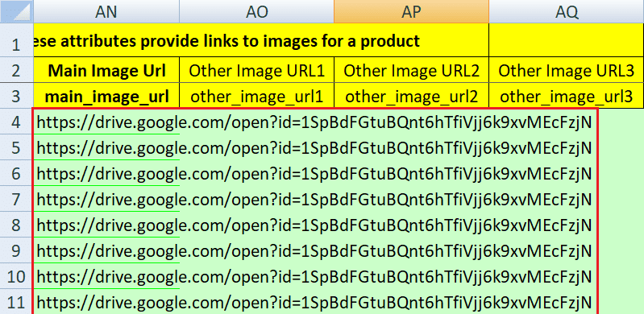Select row 11 header
The image size is (644, 314).
(x=16, y=303)
